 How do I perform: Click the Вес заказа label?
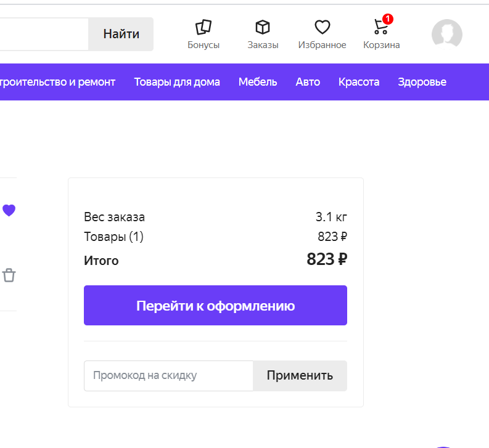pos(115,217)
